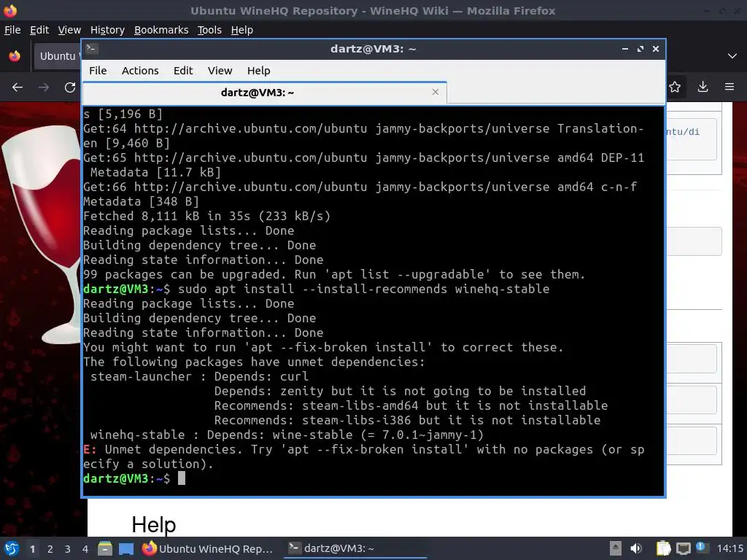Image resolution: width=747 pixels, height=560 pixels.
Task: Switch to Ubuntu WineHQ Firefox taskbar entry
Action: (x=208, y=548)
